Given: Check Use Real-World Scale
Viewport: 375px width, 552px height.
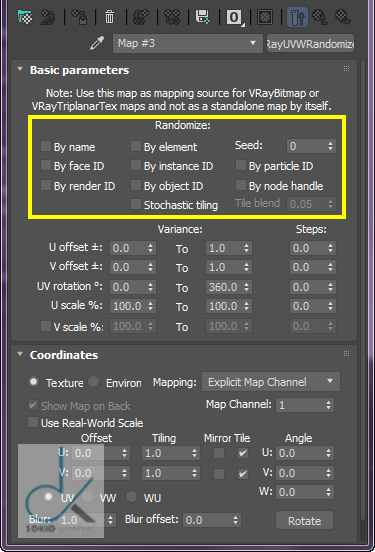Looking at the screenshot, I should click(x=33, y=422).
